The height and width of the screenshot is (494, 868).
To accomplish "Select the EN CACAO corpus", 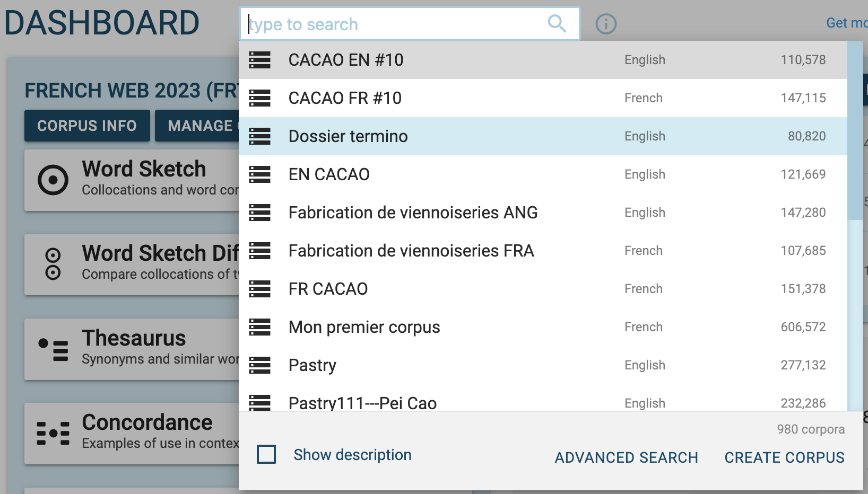I will [543, 174].
